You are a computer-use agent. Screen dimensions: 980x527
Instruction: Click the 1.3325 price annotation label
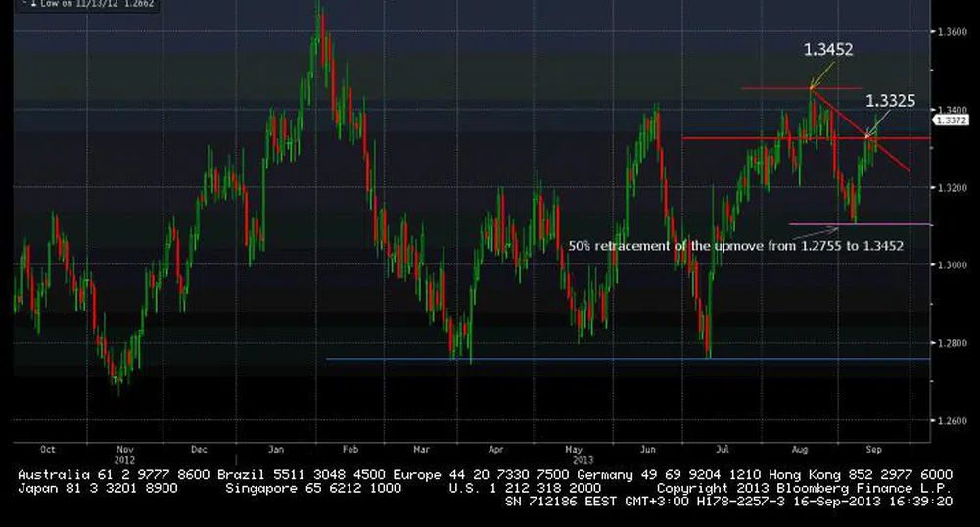coord(890,100)
